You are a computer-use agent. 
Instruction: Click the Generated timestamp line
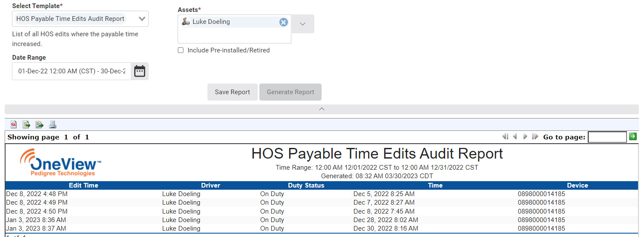(377, 176)
